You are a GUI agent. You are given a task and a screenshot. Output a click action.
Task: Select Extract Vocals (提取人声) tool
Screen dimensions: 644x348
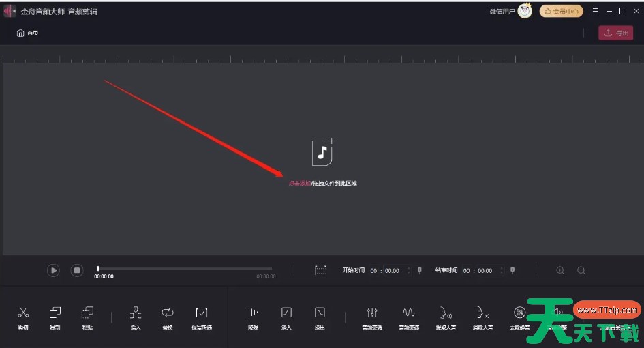(446, 317)
